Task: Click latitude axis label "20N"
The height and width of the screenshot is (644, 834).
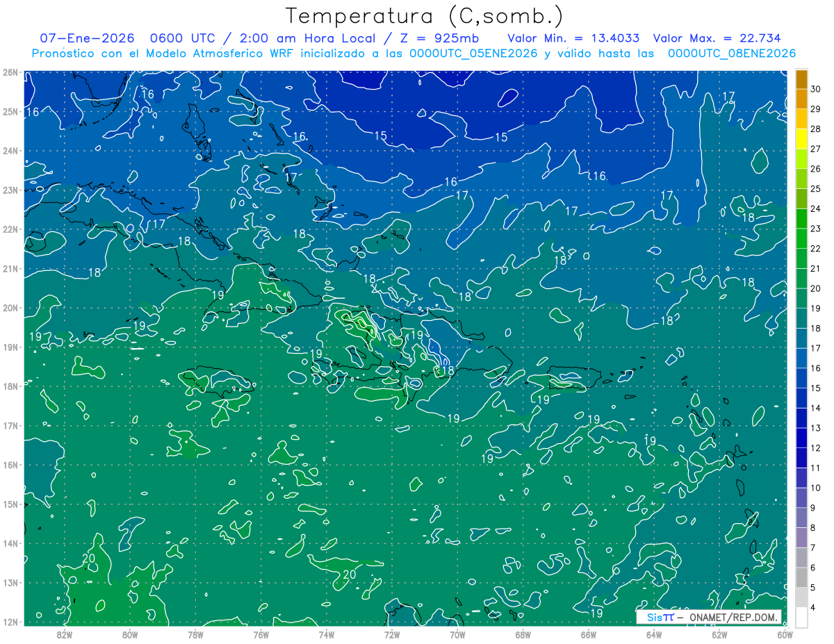Action: tap(10, 308)
